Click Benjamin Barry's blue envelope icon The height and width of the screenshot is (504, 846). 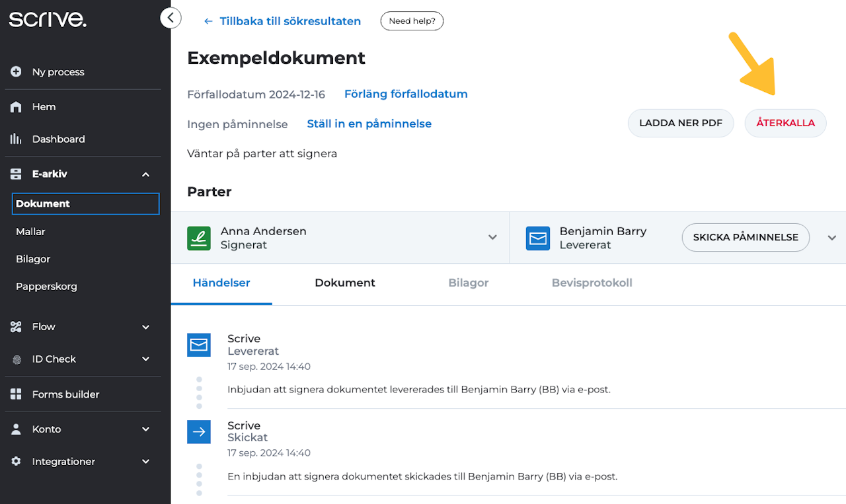[538, 238]
